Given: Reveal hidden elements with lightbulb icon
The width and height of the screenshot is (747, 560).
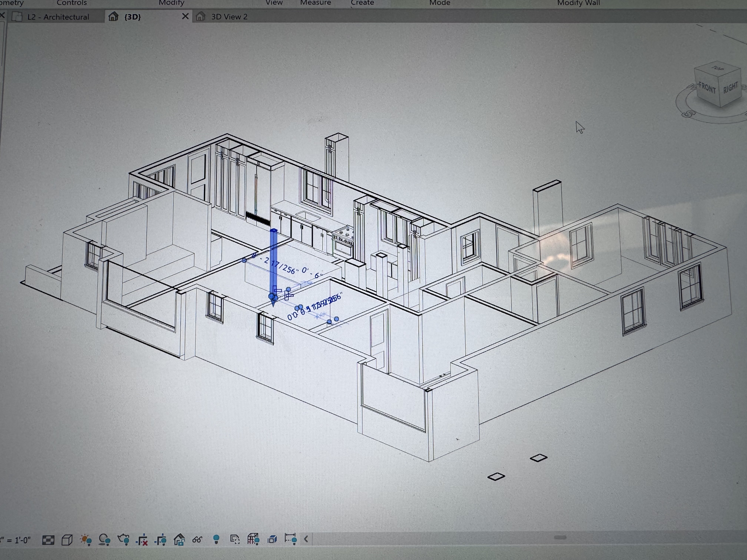Looking at the screenshot, I should click(216, 539).
